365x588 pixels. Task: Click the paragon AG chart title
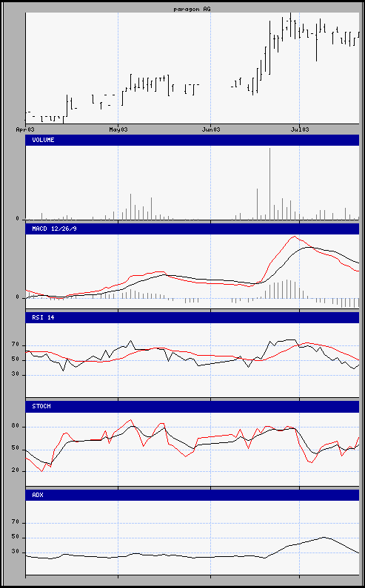tap(192, 9)
